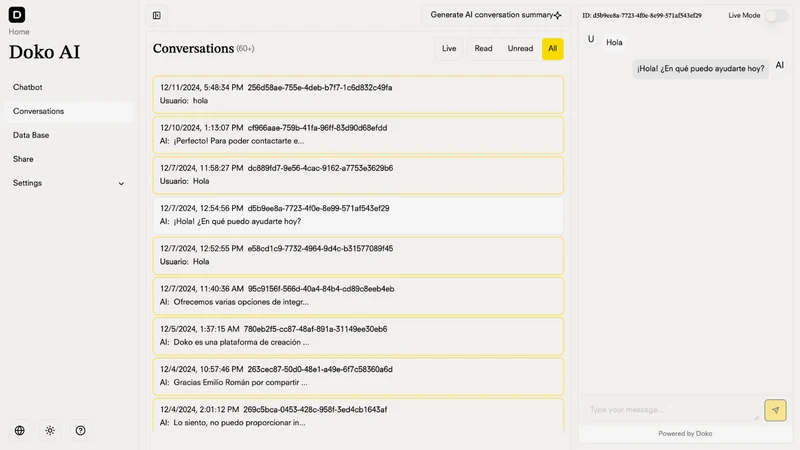Open the Share section
The height and width of the screenshot is (450, 800).
(69, 159)
